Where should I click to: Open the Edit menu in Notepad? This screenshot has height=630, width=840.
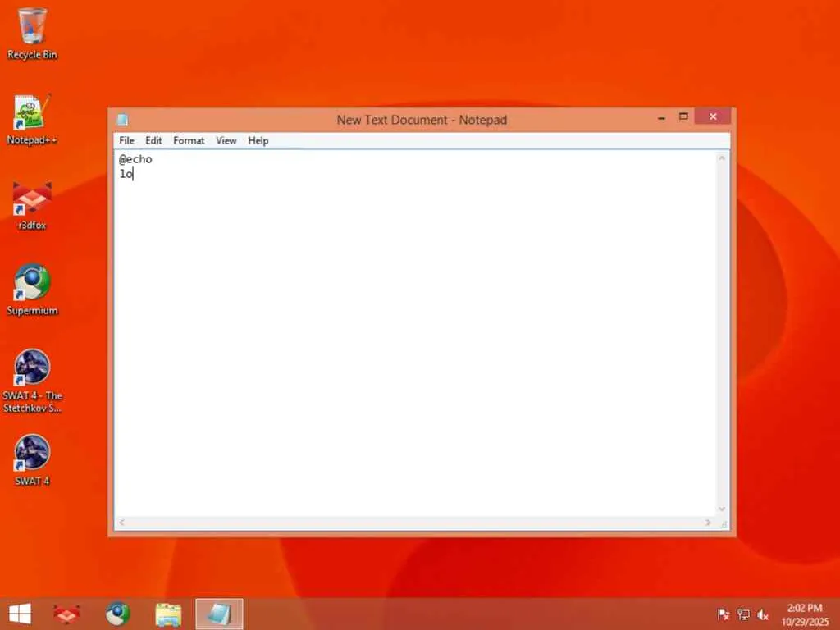(x=153, y=140)
